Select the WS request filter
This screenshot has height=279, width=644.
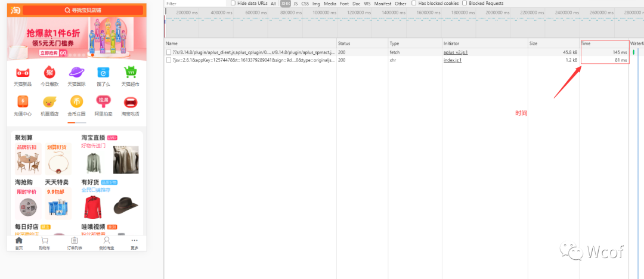367,4
